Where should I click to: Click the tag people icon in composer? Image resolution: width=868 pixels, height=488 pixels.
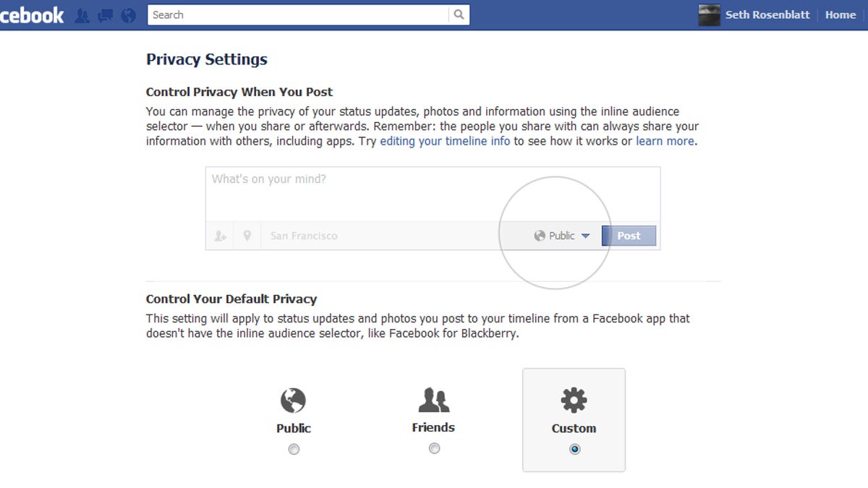[x=220, y=236]
